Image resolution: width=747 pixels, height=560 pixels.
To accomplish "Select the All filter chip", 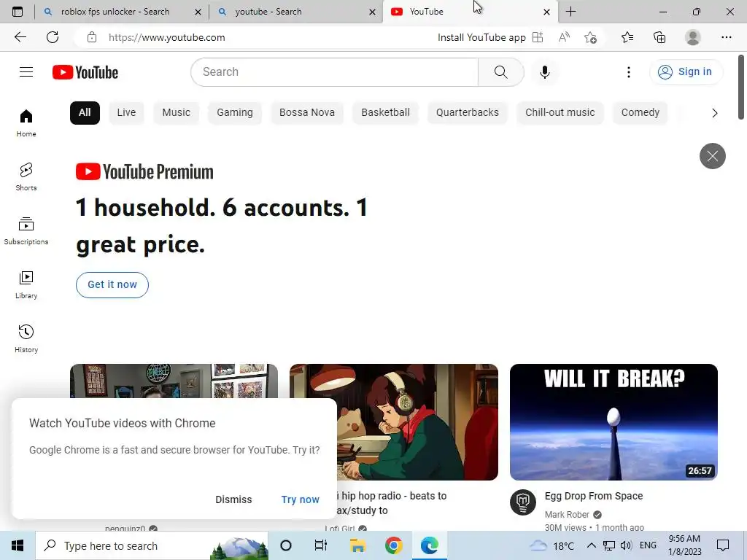I will pos(85,113).
